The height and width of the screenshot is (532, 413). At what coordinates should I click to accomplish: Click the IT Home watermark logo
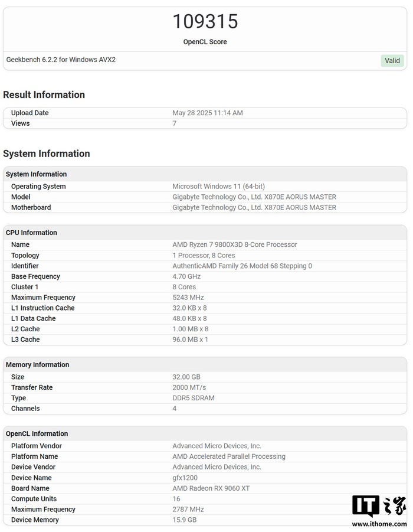click(379, 506)
